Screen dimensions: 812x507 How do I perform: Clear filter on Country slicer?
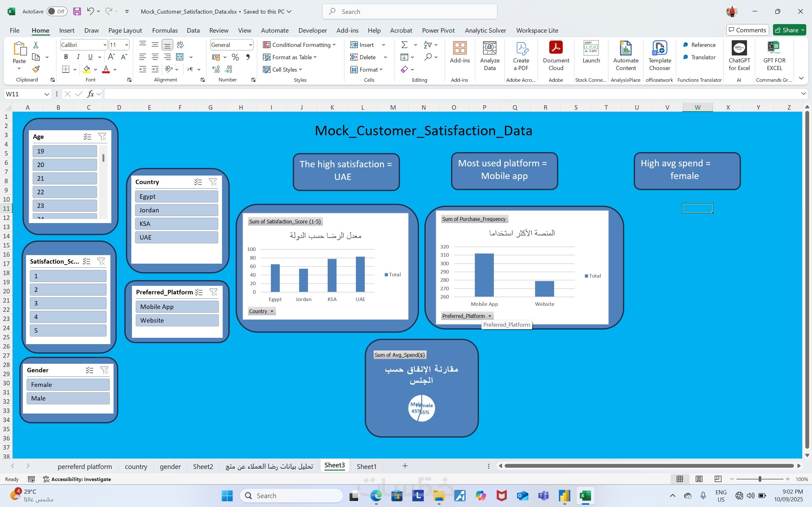click(213, 182)
